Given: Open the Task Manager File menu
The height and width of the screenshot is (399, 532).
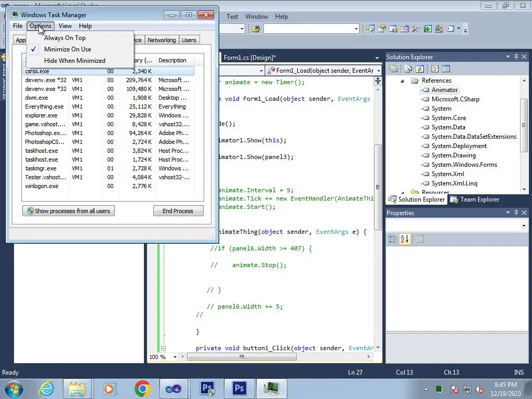Looking at the screenshot, I should [18, 26].
